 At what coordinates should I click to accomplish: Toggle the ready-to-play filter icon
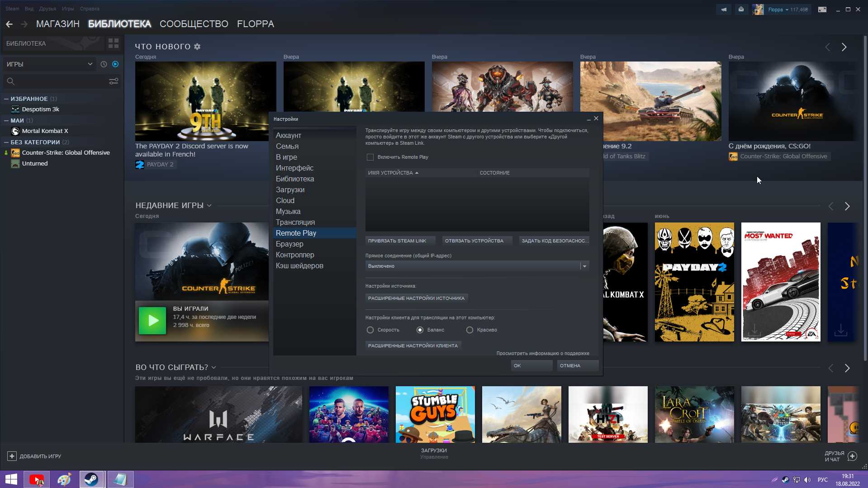pos(115,64)
